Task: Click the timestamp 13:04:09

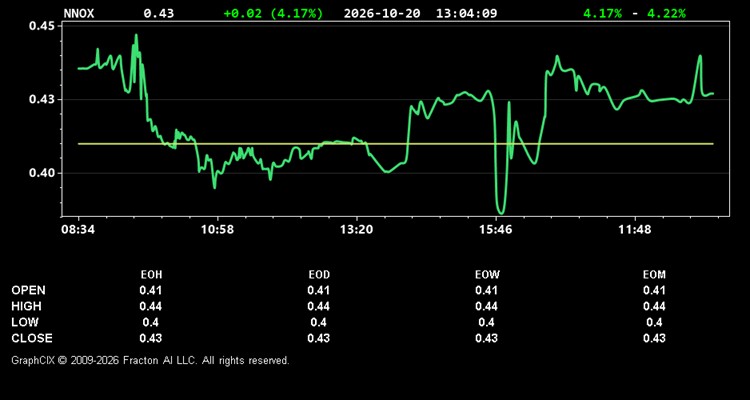Action: pos(466,13)
